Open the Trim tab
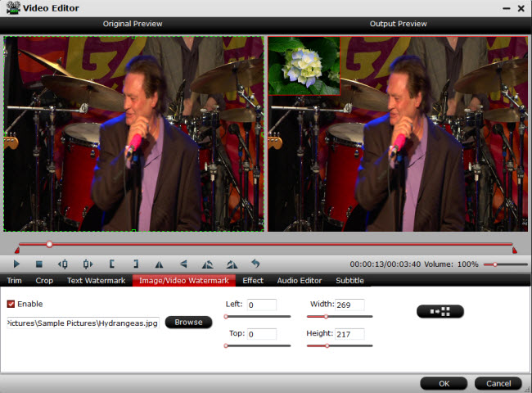This screenshot has width=532, height=393. pos(14,281)
